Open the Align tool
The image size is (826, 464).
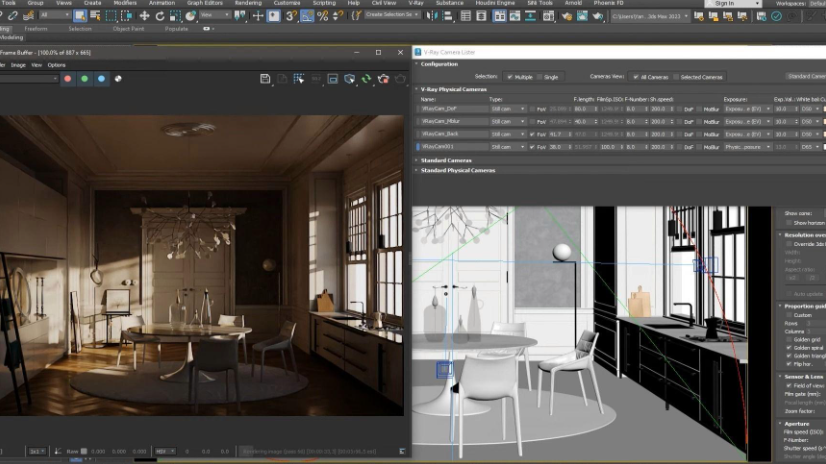click(x=447, y=16)
